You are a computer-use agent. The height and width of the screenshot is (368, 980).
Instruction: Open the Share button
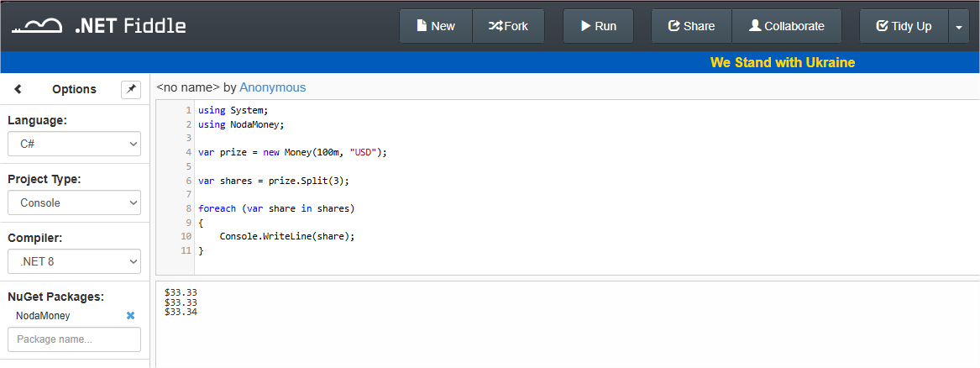pyautogui.click(x=691, y=26)
